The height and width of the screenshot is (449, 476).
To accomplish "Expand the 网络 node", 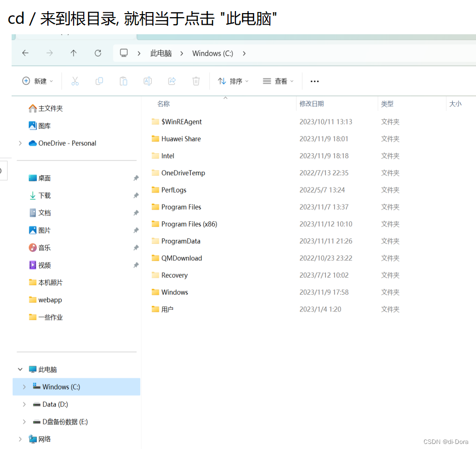I will click(20, 439).
